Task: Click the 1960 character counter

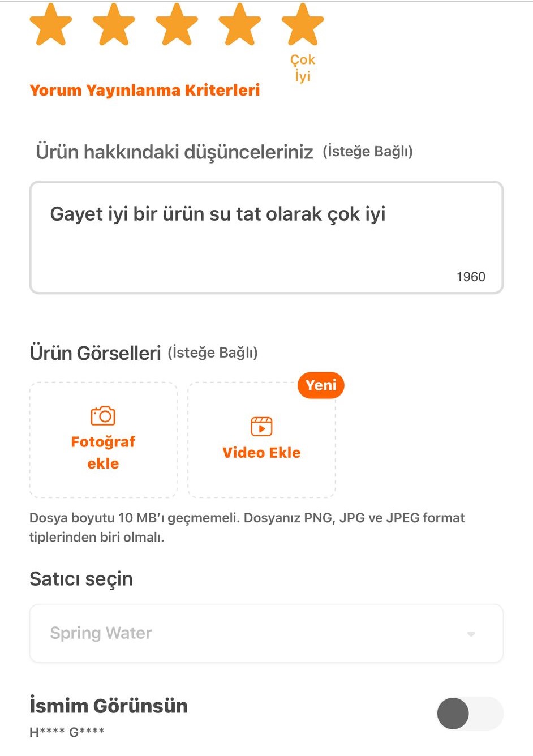Action: [471, 277]
